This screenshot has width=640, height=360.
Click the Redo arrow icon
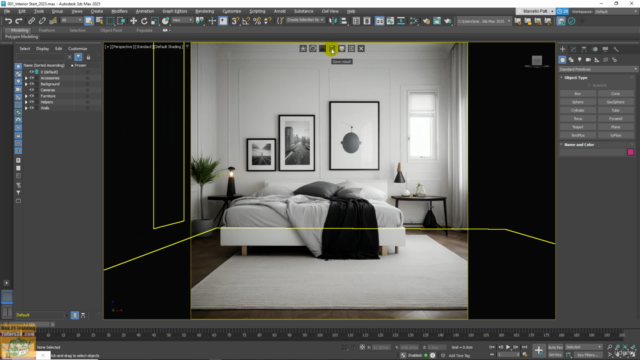point(19,21)
